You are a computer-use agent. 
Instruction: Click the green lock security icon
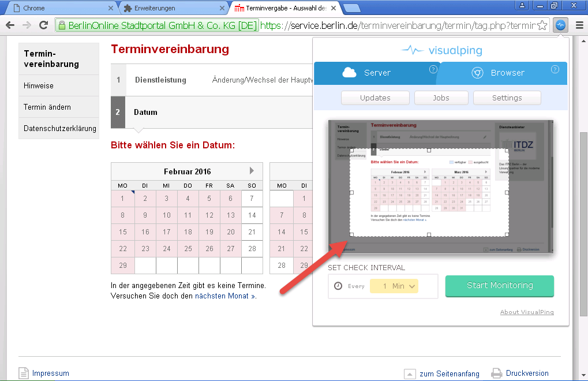[62, 25]
